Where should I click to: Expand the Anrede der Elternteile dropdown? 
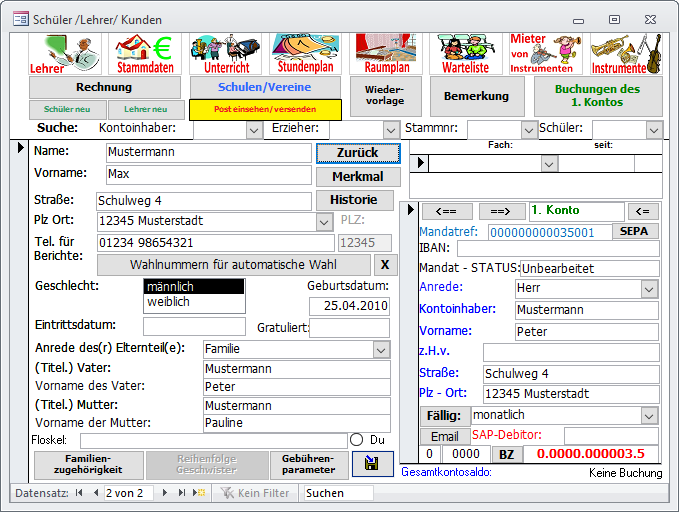pyautogui.click(x=381, y=349)
